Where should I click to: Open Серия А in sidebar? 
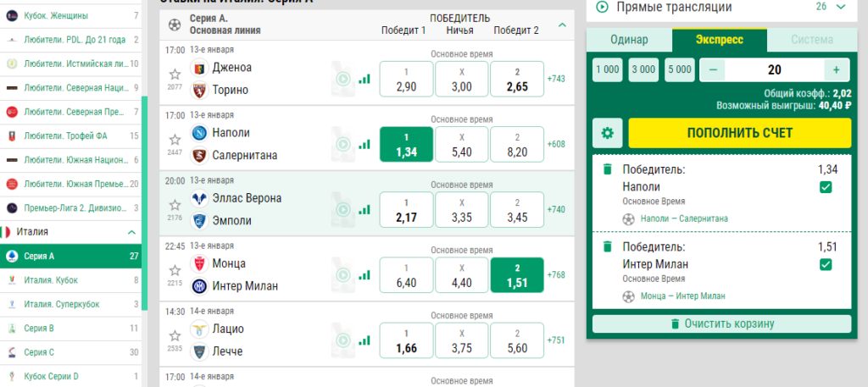[70, 256]
